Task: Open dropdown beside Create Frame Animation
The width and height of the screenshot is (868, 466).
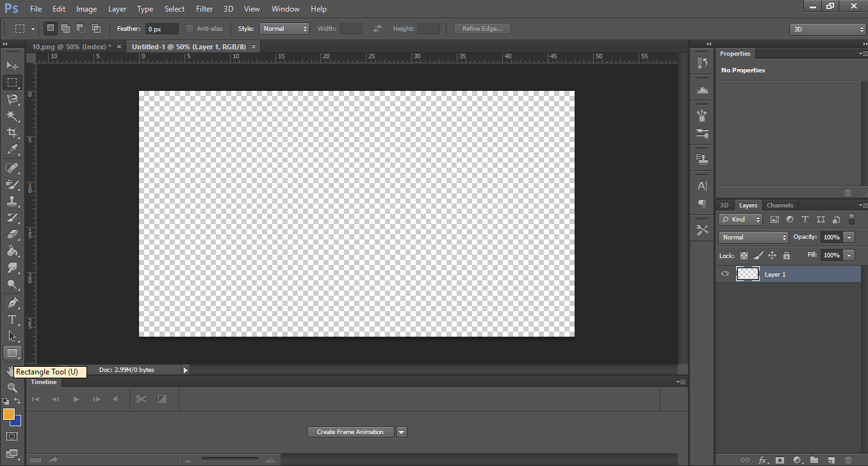Action: [402, 432]
